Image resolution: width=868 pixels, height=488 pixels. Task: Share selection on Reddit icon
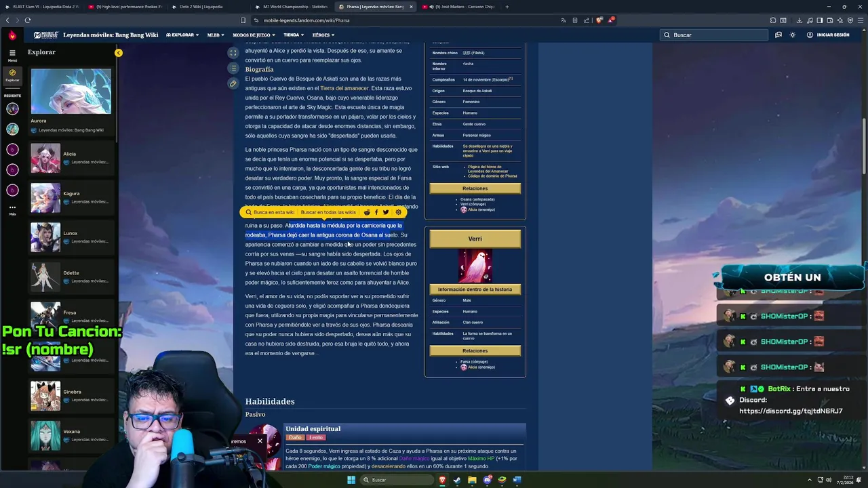coord(367,212)
